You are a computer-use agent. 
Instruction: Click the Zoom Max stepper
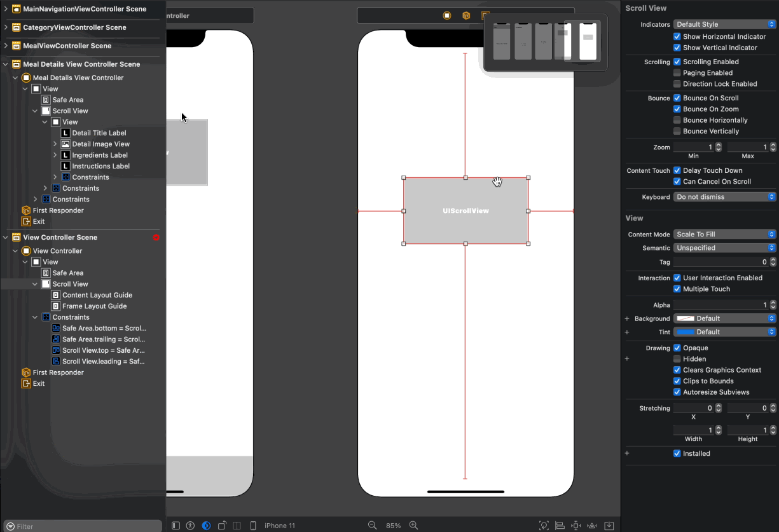tap(773, 147)
